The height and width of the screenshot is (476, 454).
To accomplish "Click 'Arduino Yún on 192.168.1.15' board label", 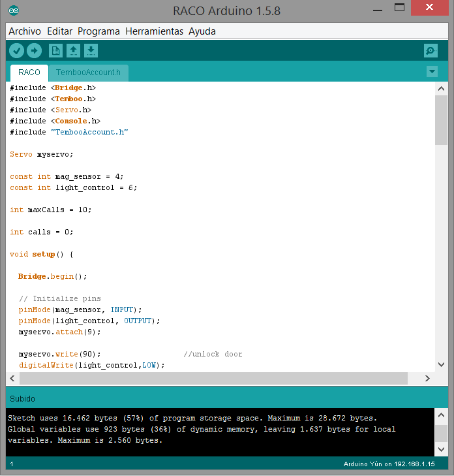I will pos(389,464).
